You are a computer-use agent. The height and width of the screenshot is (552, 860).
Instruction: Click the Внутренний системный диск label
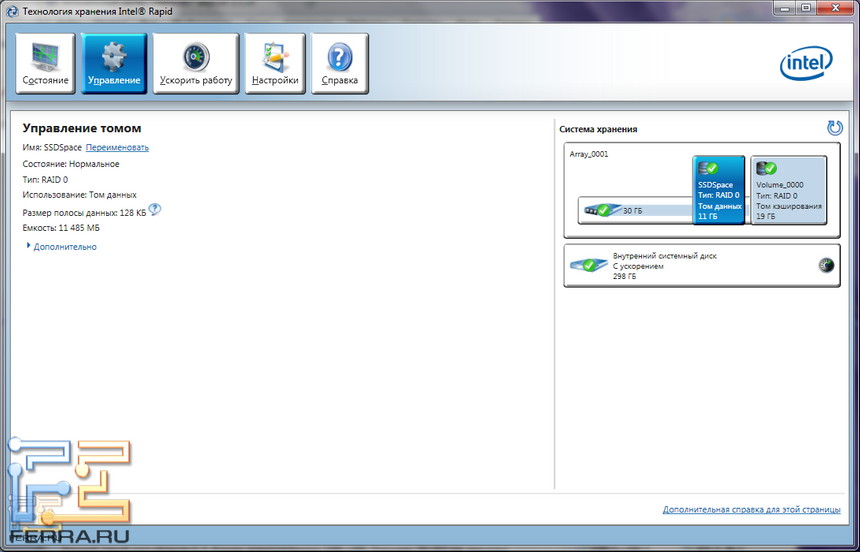(x=665, y=256)
